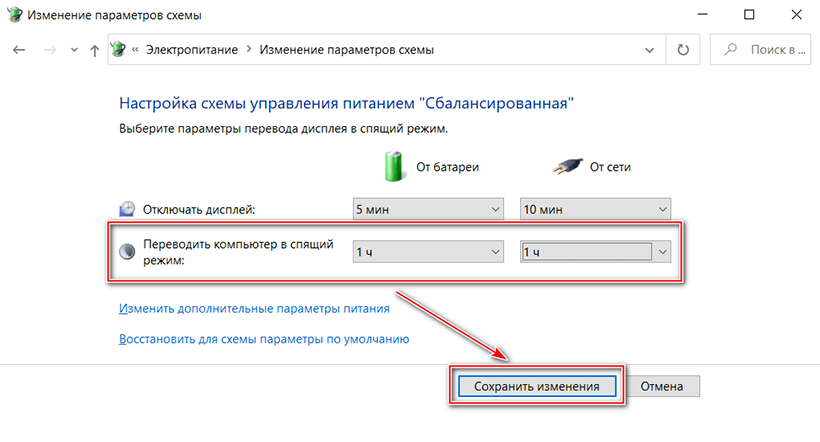820x442 pixels.
Task: Click the Forward navigation arrow
Action: click(46, 50)
